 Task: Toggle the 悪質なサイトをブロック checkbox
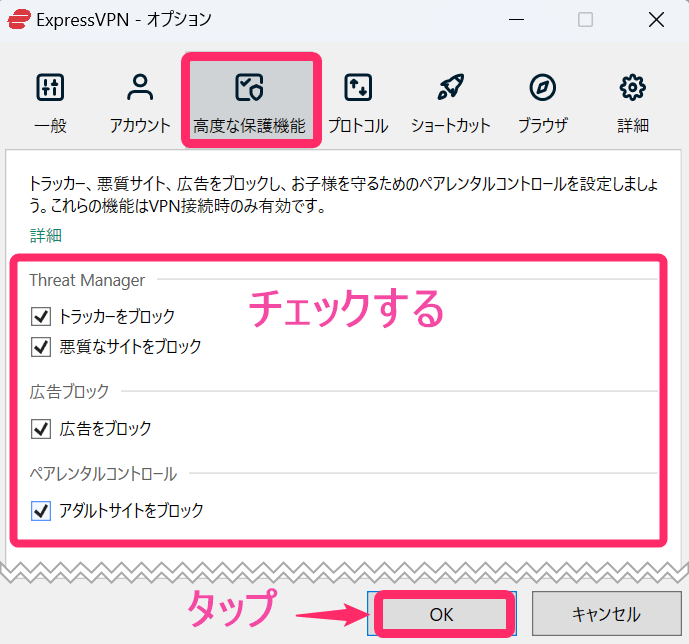coord(41,347)
